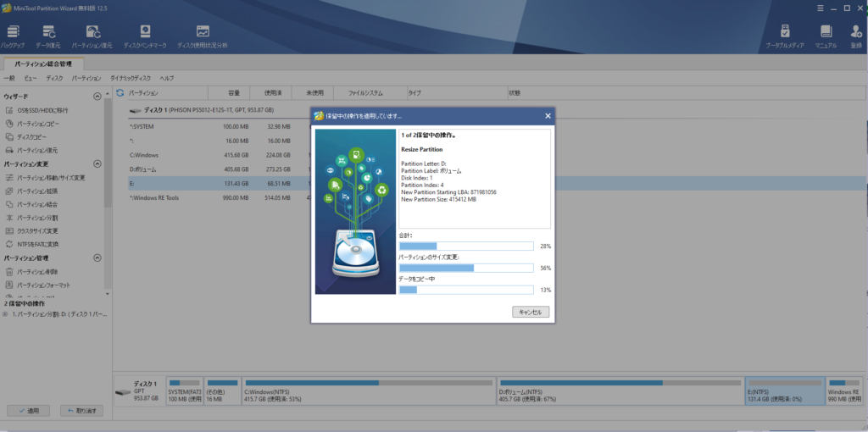
Task: Select the D:ボリューム partition row
Action: point(218,169)
